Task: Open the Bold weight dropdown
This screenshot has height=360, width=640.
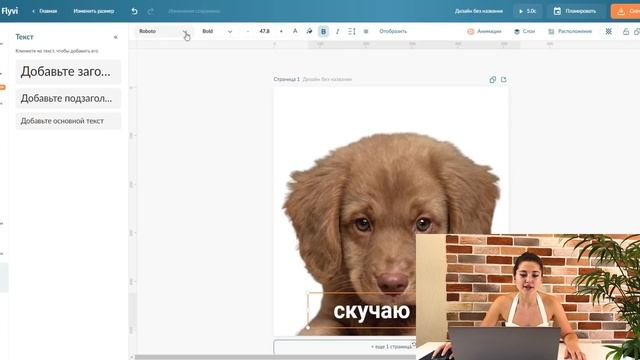Action: [x=217, y=31]
